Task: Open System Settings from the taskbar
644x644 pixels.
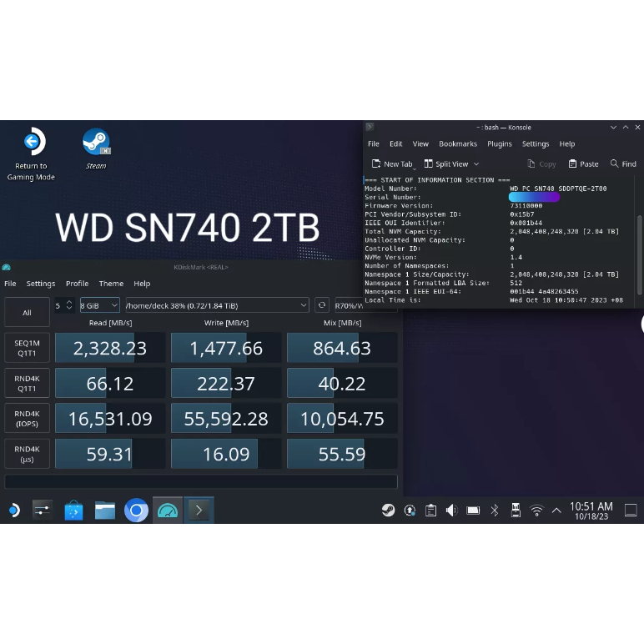Action: pos(43,510)
